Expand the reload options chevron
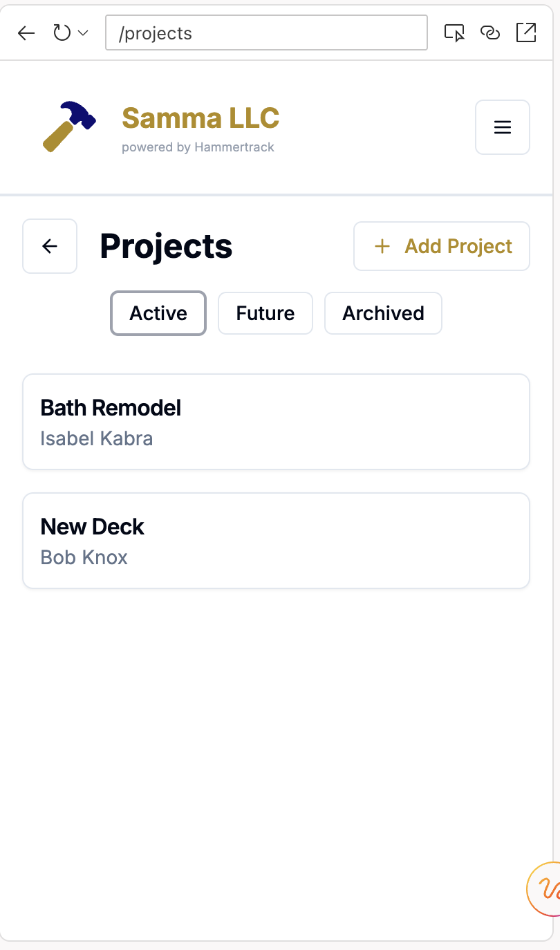 83,33
